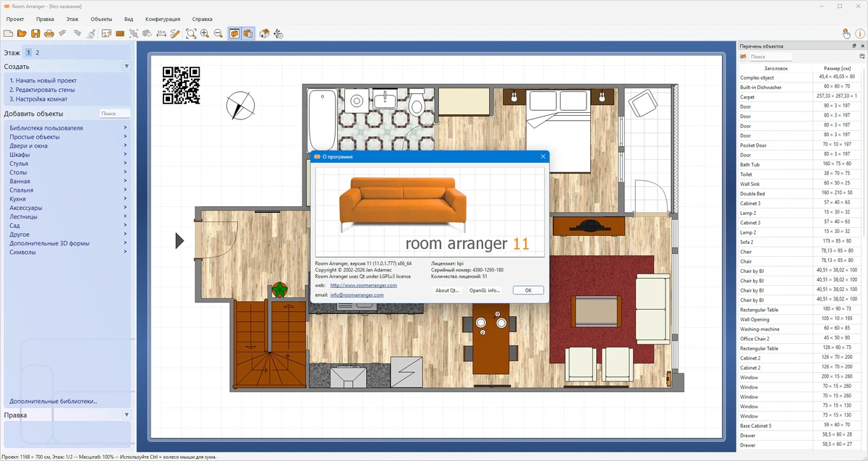The image size is (868, 461).
Task: Select the Double Bed row
Action: [x=800, y=193]
